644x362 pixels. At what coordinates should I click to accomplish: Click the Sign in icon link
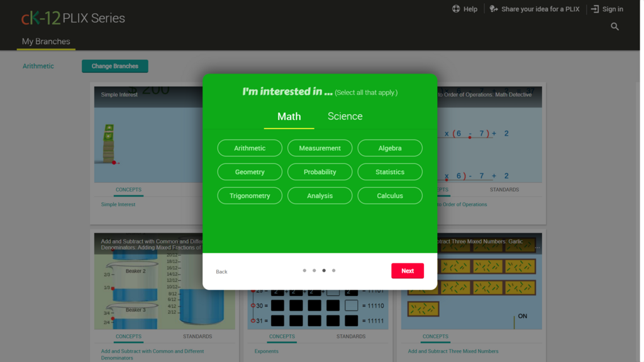coord(607,9)
